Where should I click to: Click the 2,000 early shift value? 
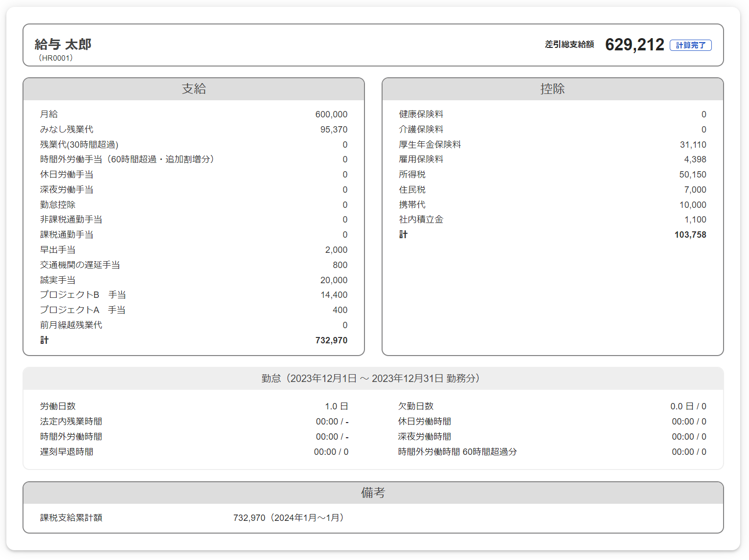point(336,250)
